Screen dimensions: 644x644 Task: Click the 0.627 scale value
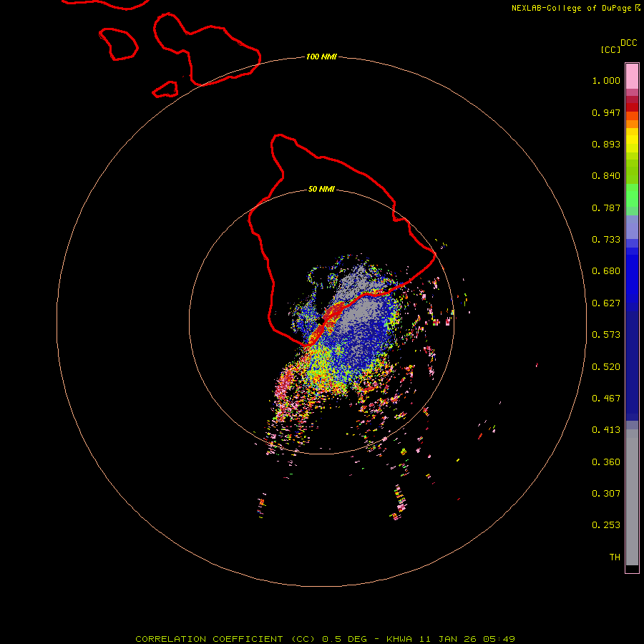pyautogui.click(x=606, y=303)
